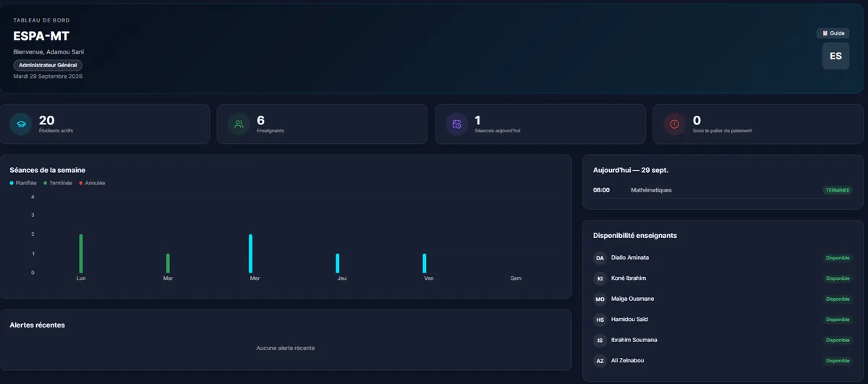868x384 pixels.
Task: Click the date Mardi 29 Septembre 2026
Action: (x=48, y=76)
